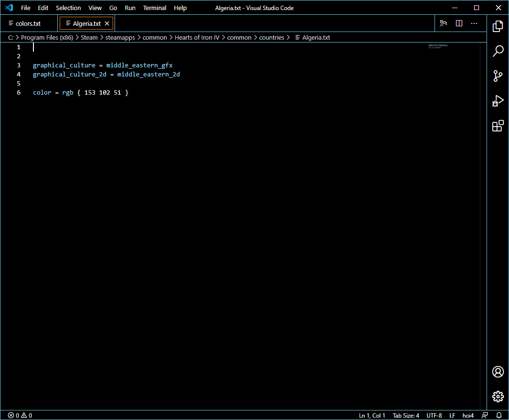Click the Algeria.txt breadcrumb item
This screenshot has height=420, width=509.
tap(313, 38)
